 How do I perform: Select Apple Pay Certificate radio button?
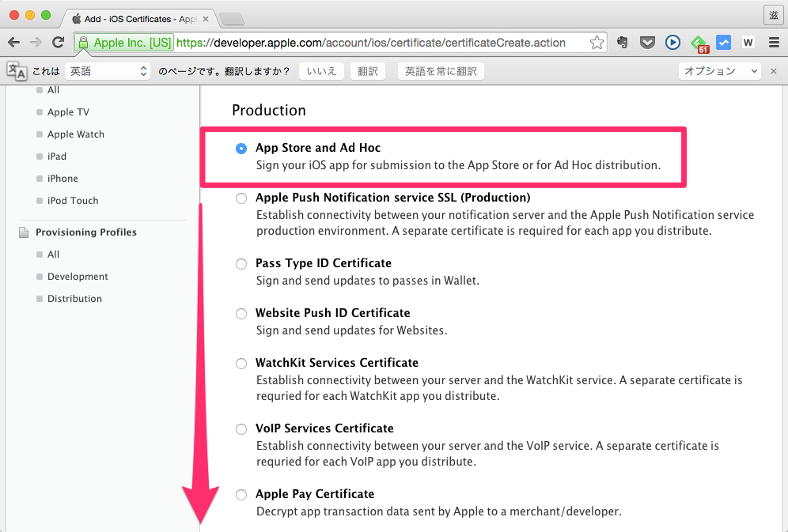pyautogui.click(x=241, y=495)
